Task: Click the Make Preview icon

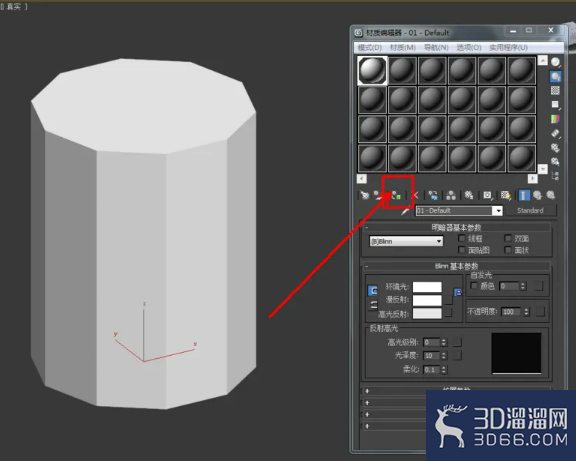Action: (555, 133)
